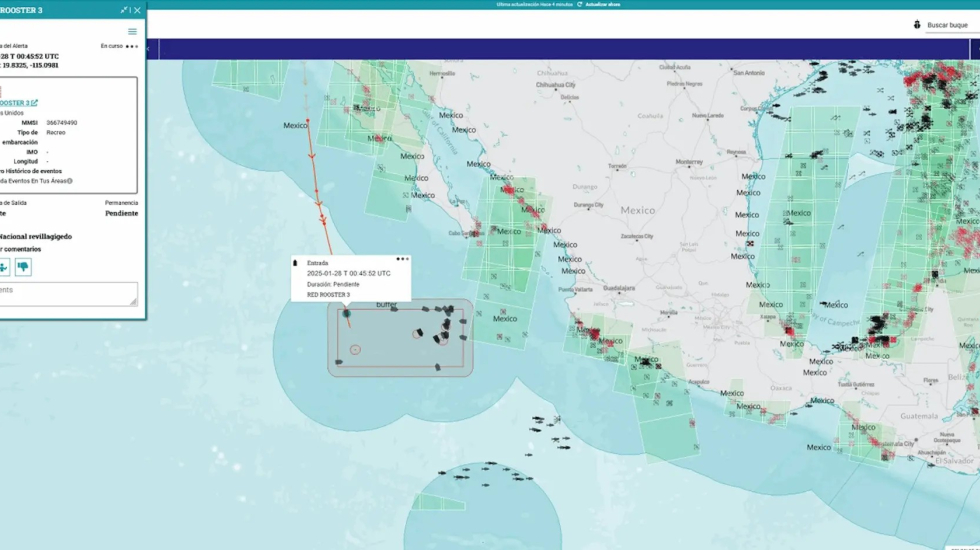Image resolution: width=980 pixels, height=550 pixels.
Task: Click the vessel icon in Entrada popup
Action: click(x=296, y=263)
